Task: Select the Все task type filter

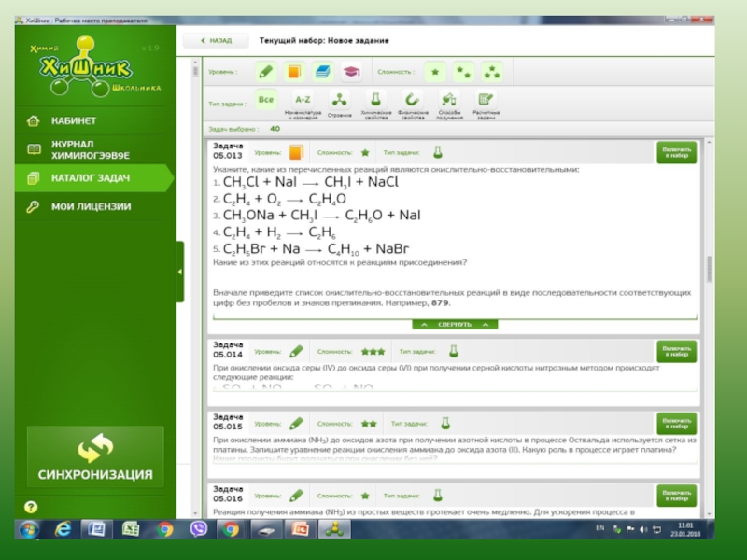Action: (x=266, y=100)
